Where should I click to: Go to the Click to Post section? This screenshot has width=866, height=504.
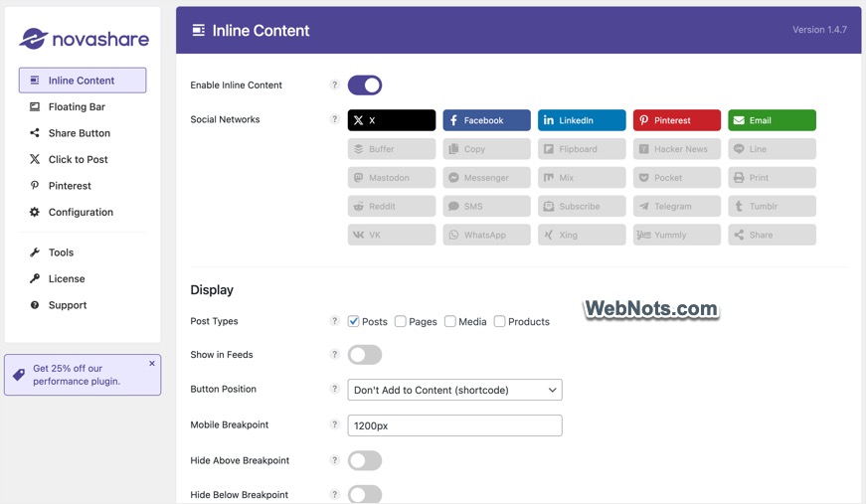click(x=78, y=159)
